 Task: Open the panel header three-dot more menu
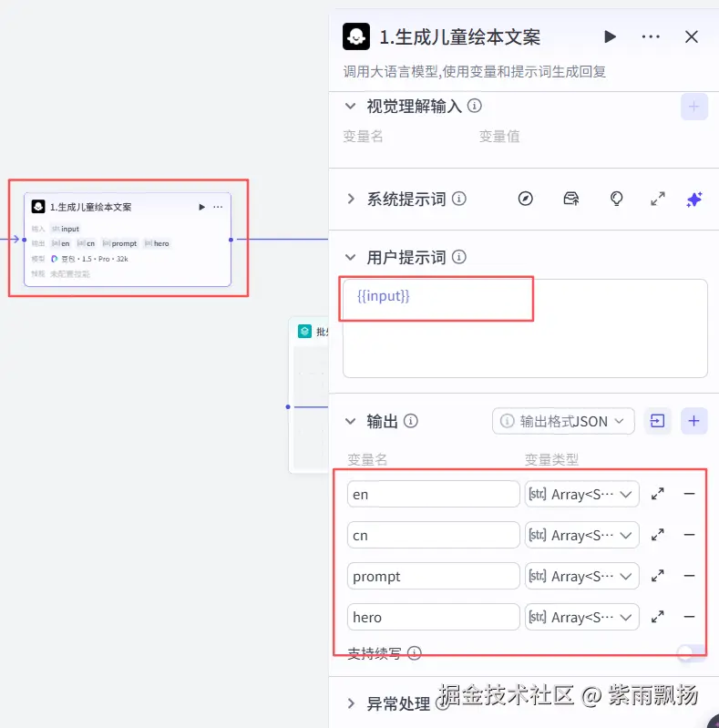(x=651, y=36)
